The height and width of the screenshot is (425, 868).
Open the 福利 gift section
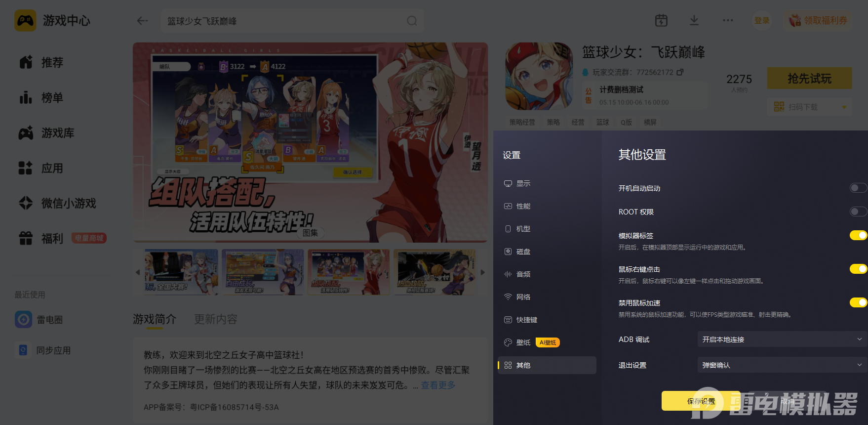[x=41, y=238]
